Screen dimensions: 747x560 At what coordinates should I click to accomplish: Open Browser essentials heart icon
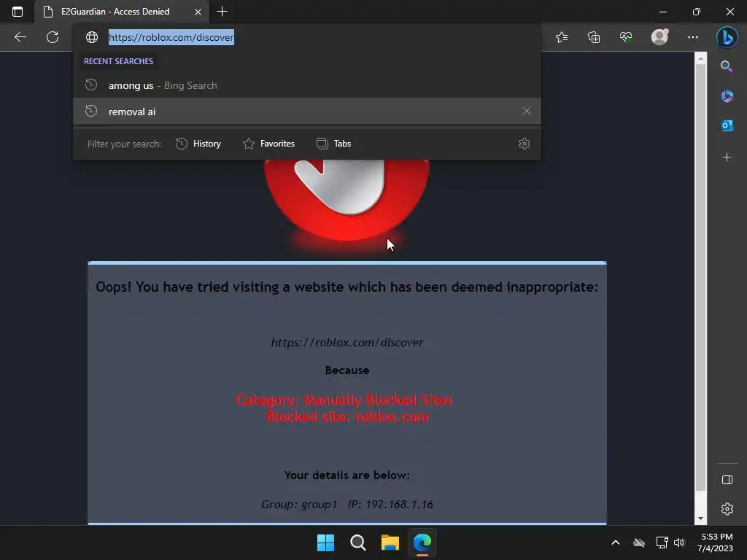[626, 37]
